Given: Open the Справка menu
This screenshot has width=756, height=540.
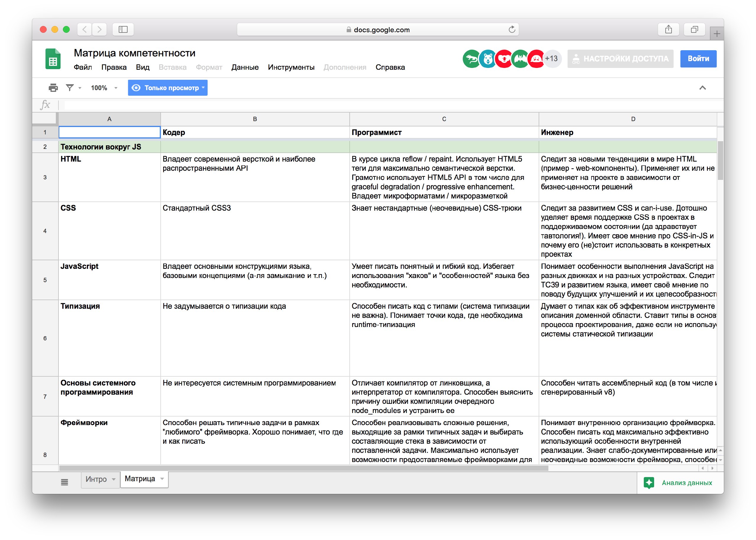Looking at the screenshot, I should [390, 67].
